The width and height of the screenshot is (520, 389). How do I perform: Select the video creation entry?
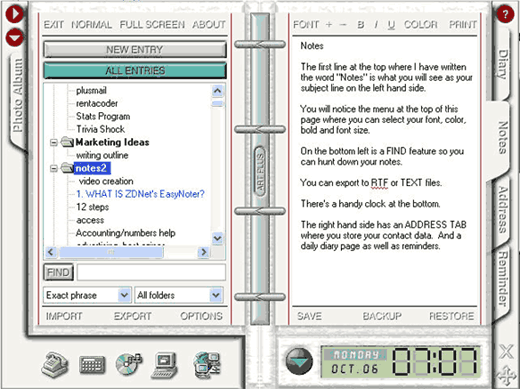click(106, 181)
